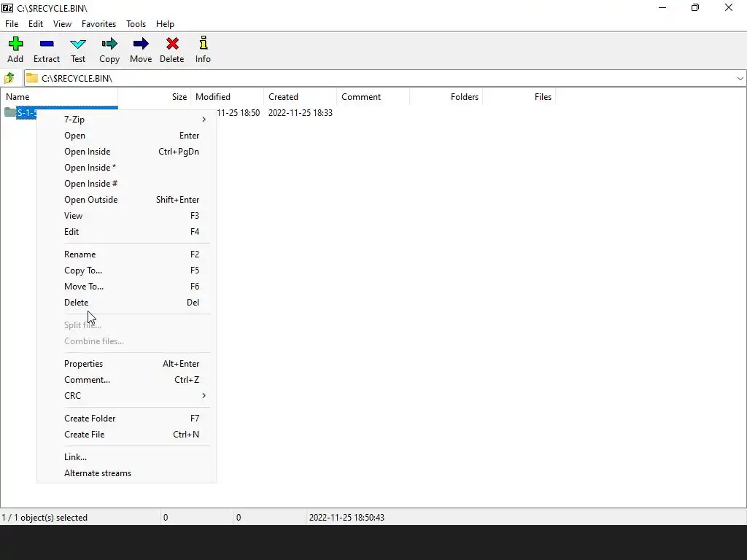Sort by the Created column header
747x560 pixels.
coord(300,97)
